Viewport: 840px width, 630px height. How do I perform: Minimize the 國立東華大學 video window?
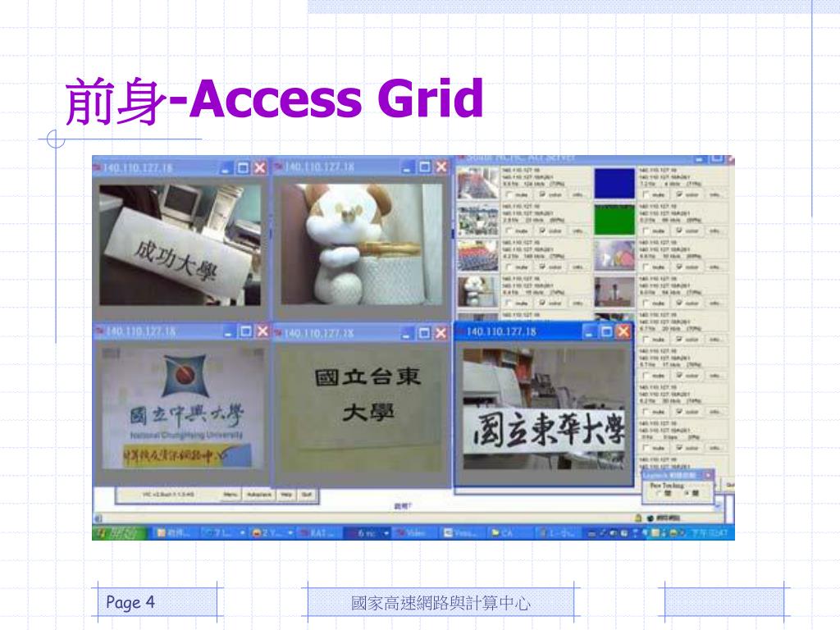pyautogui.click(x=589, y=331)
